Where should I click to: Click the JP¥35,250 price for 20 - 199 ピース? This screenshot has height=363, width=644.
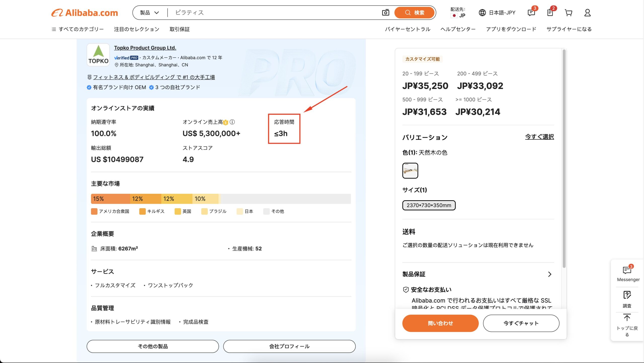click(x=425, y=86)
